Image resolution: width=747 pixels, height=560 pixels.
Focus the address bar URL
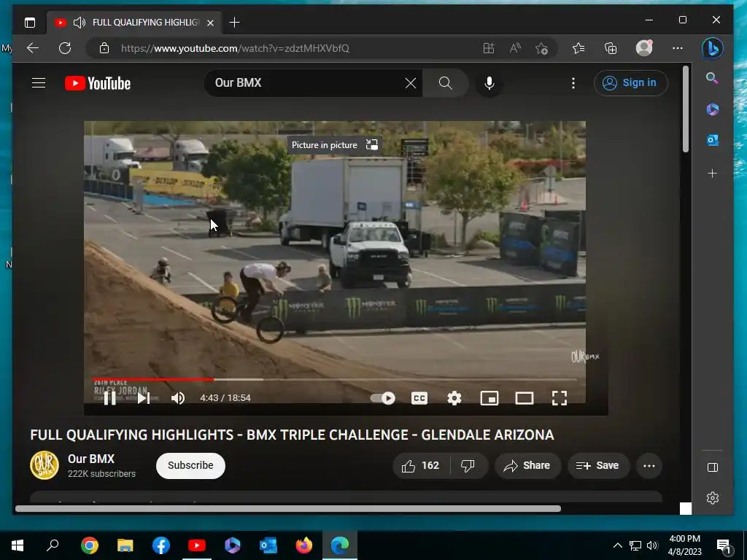pos(236,48)
